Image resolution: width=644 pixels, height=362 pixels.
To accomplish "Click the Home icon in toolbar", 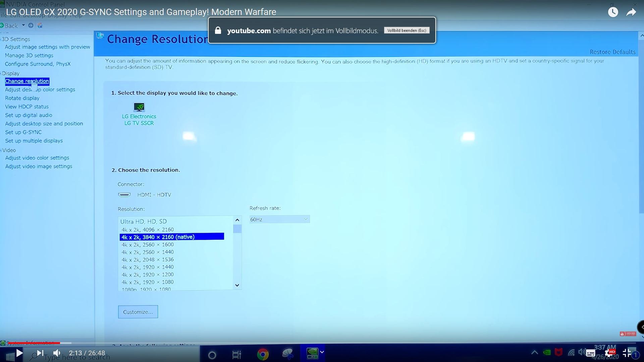I will [x=40, y=25].
